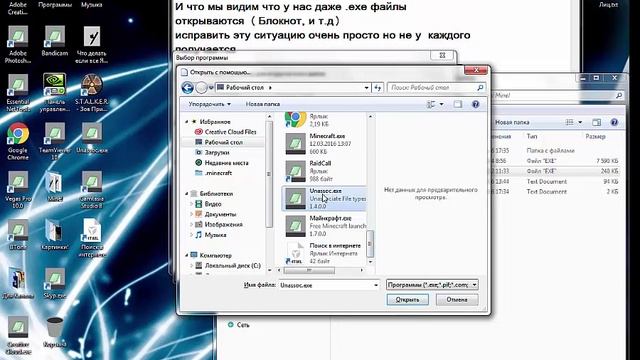Open the Essential NetTools desktop shortcut

[18, 93]
